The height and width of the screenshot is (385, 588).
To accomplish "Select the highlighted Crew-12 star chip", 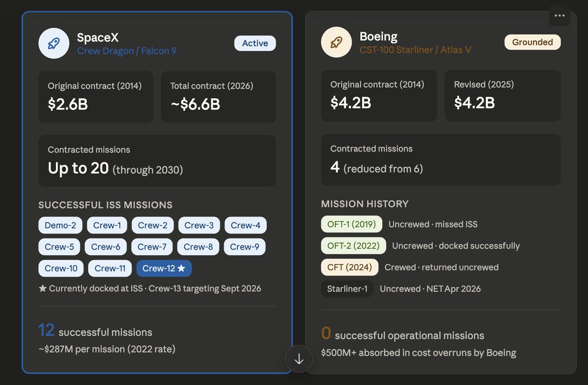I will pos(164,268).
